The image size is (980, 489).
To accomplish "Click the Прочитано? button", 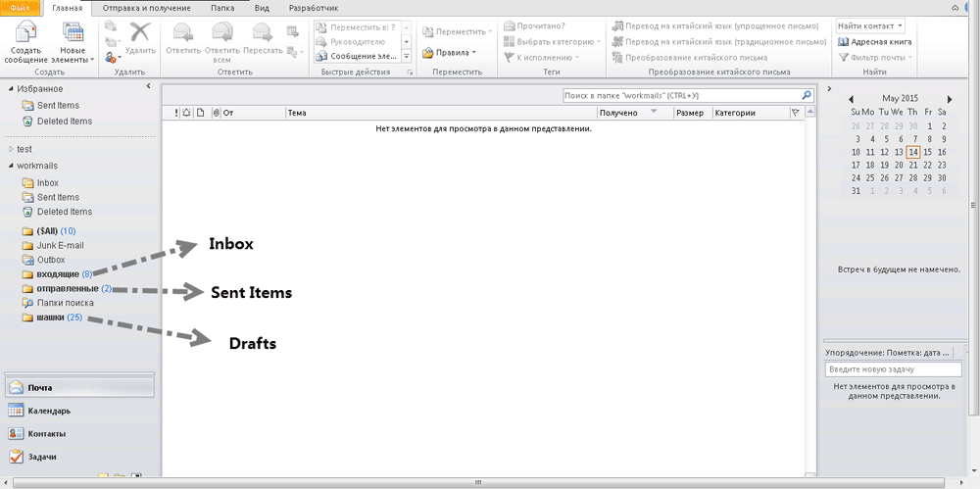I will [x=534, y=25].
